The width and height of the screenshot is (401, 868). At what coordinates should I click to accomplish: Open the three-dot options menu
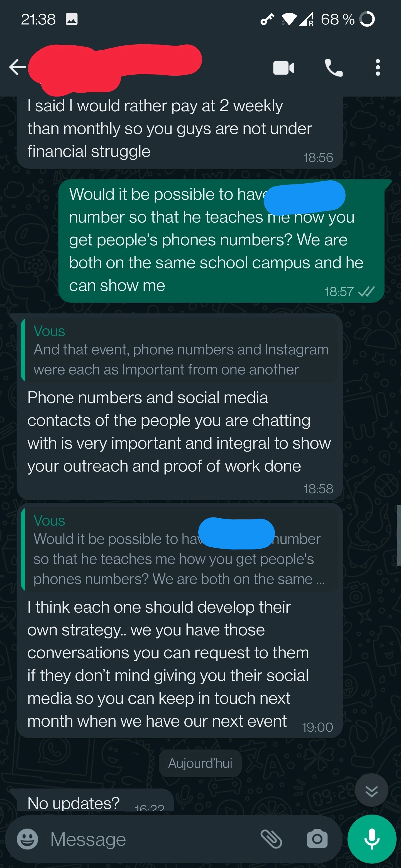point(378,67)
